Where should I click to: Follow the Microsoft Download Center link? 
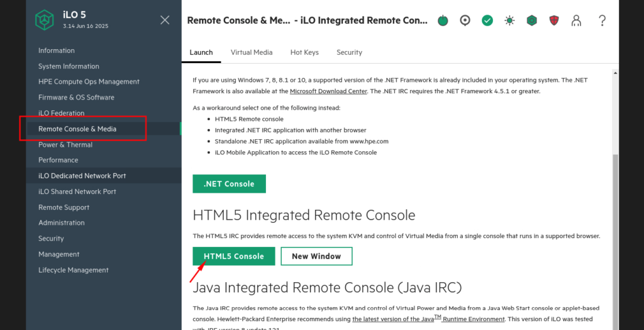coord(328,91)
